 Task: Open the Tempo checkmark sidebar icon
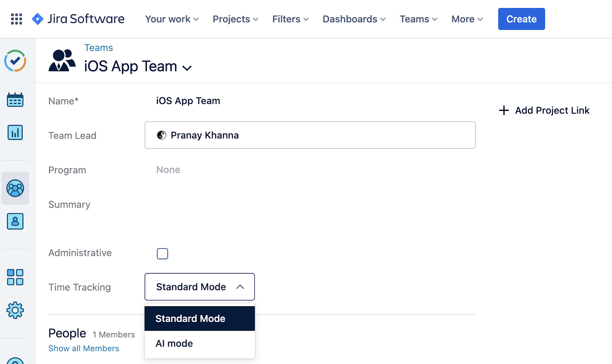click(x=15, y=61)
